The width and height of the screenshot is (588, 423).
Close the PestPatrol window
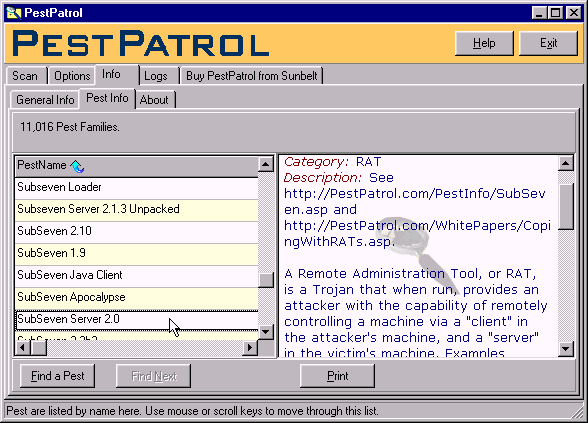[573, 13]
